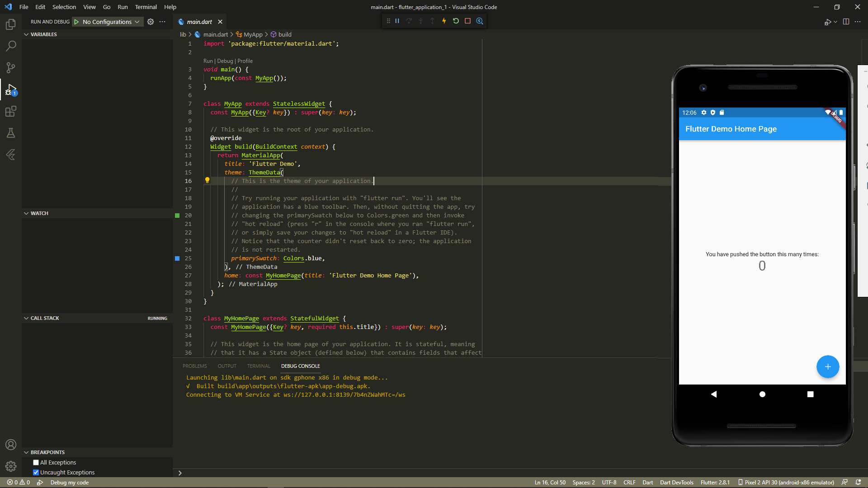Click the Hot Reload lightning icon
The height and width of the screenshot is (488, 868).
point(444,21)
